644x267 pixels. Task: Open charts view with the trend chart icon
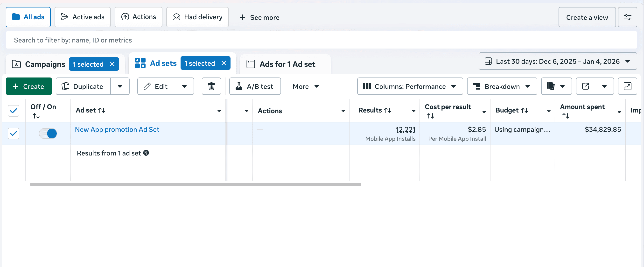click(x=628, y=86)
